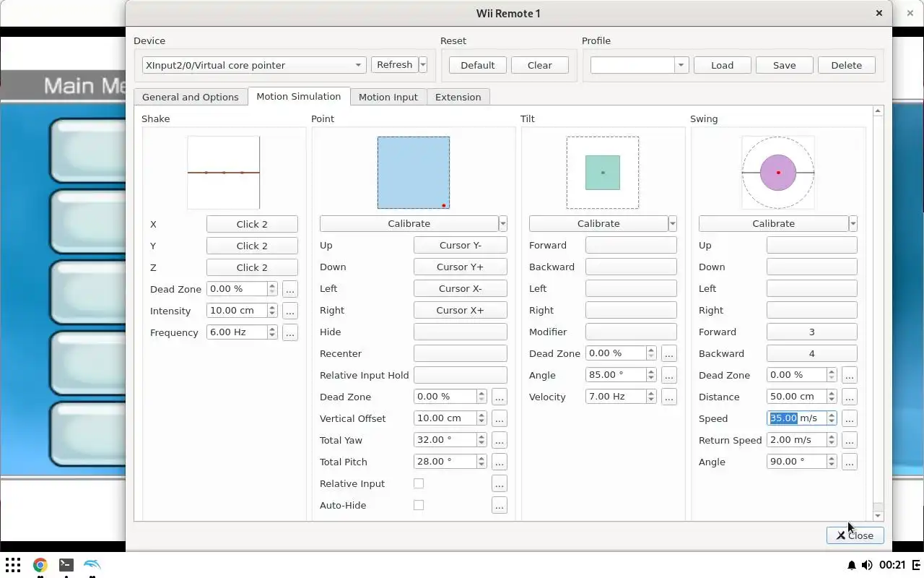Click the Shake Frequency stepper arrows
This screenshot has height=578, width=924.
tap(272, 332)
